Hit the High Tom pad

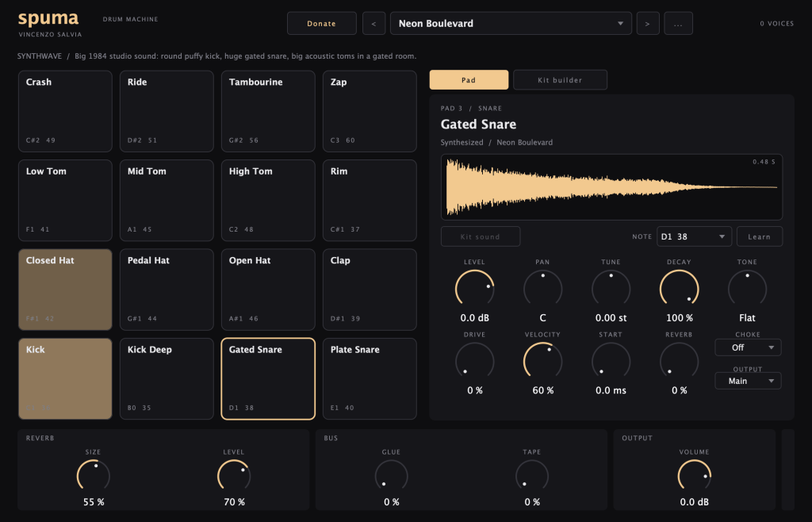click(268, 201)
